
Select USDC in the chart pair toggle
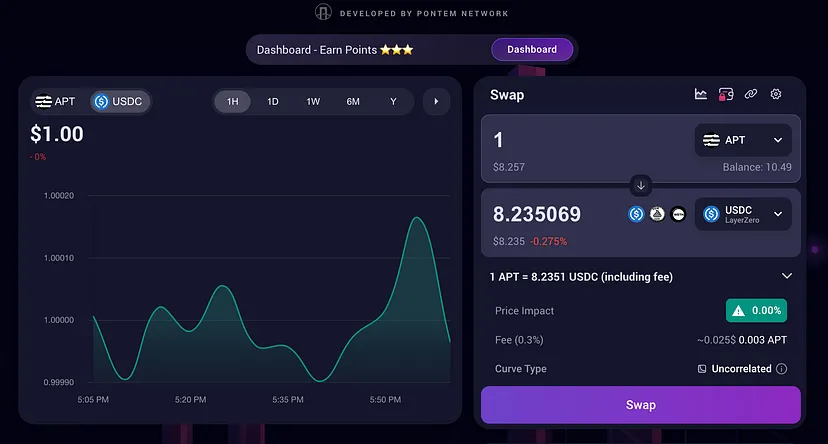119,101
